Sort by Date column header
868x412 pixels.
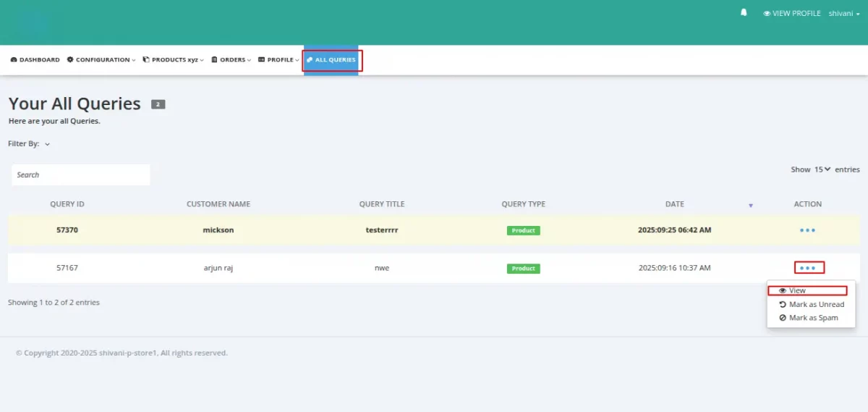pos(675,204)
